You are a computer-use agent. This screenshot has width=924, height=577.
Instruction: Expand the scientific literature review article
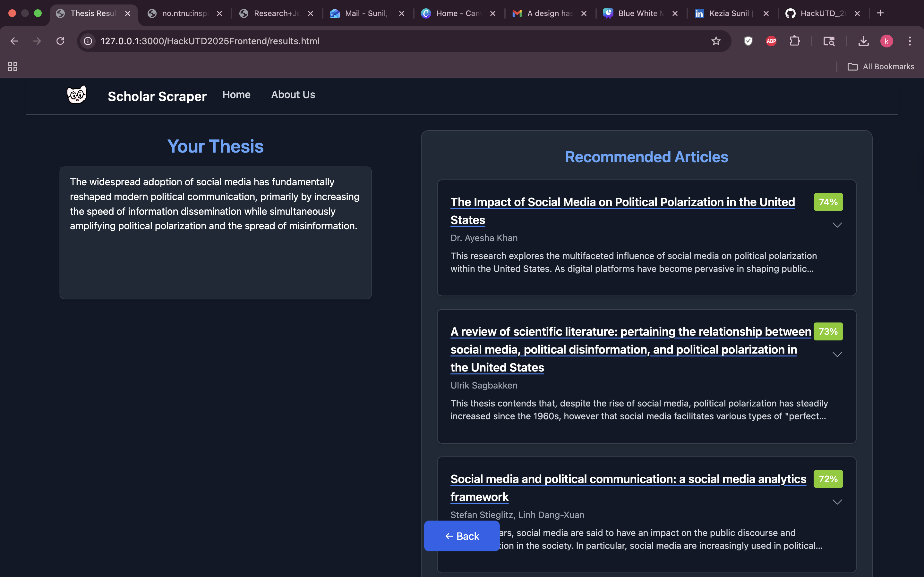pyautogui.click(x=837, y=355)
